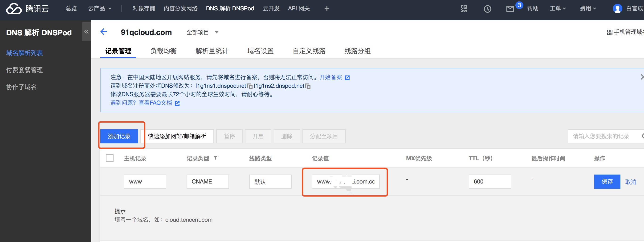Expand the 工单 menu
The height and width of the screenshot is (242, 644).
point(558,8)
